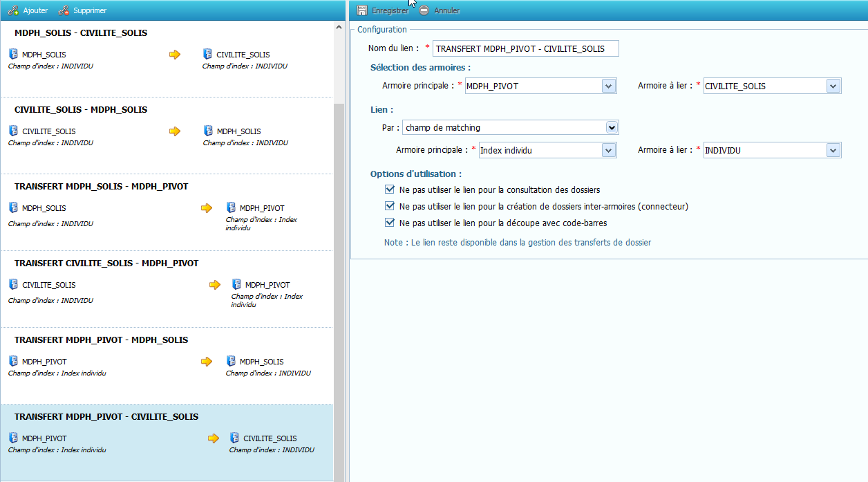Click yellow arrow in TRANSFERT MDPH_PIVOT - MDPH_SOLIS
Image resolution: width=868 pixels, height=482 pixels.
coord(206,361)
